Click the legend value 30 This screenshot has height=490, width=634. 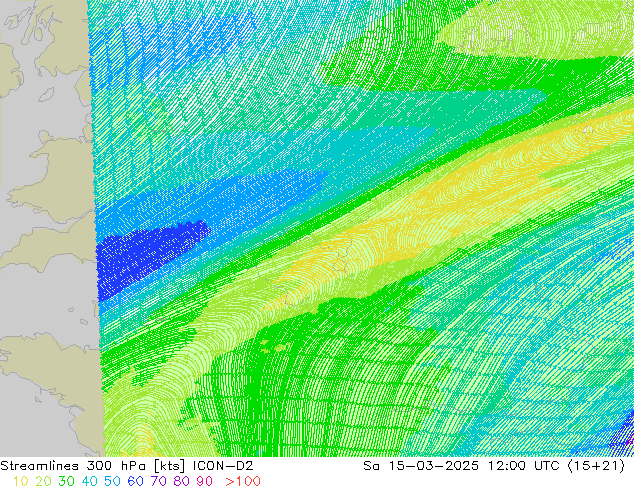coord(66,481)
